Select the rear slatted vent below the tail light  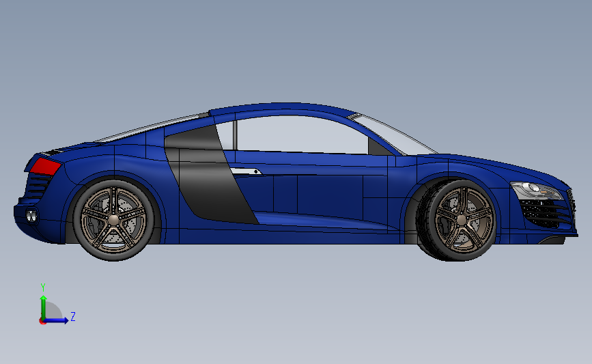pos(38,186)
